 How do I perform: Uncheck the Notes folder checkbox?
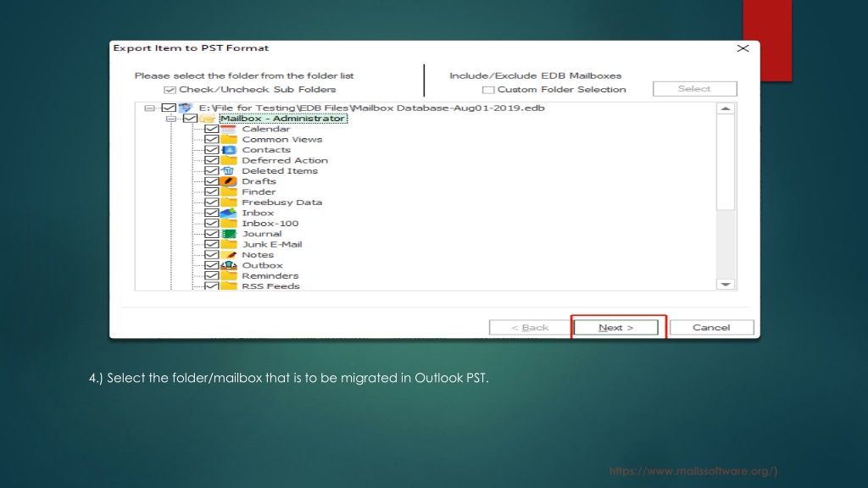(211, 255)
